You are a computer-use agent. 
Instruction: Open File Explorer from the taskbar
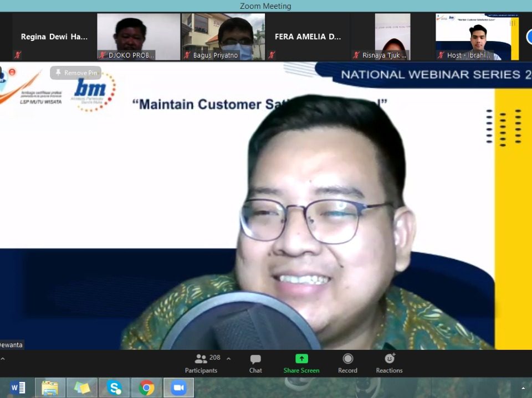click(50, 387)
